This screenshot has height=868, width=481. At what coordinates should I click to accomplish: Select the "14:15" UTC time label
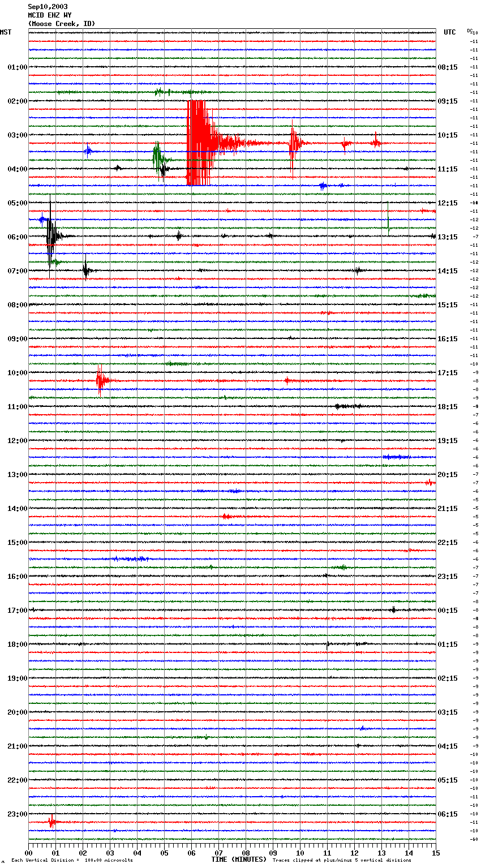click(448, 271)
